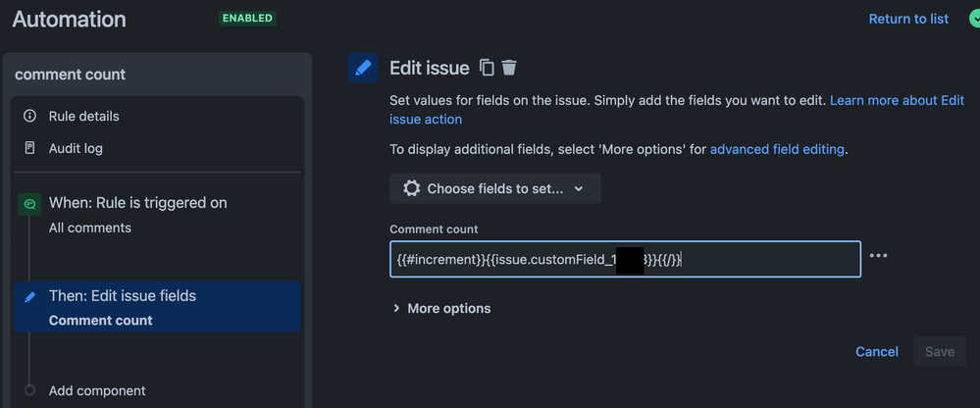The image size is (980, 408).
Task: Click the green status icon next to Return to list
Action: (x=974, y=19)
